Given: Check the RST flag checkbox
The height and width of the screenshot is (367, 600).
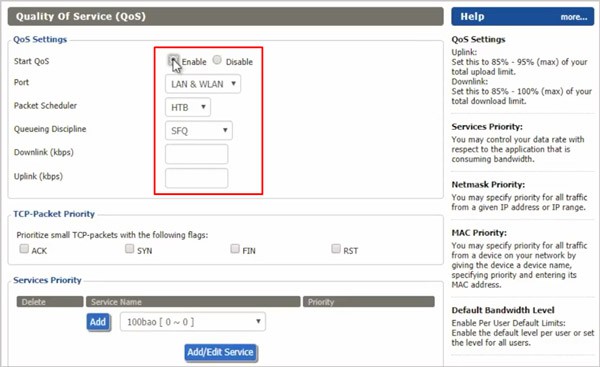Looking at the screenshot, I should point(336,249).
